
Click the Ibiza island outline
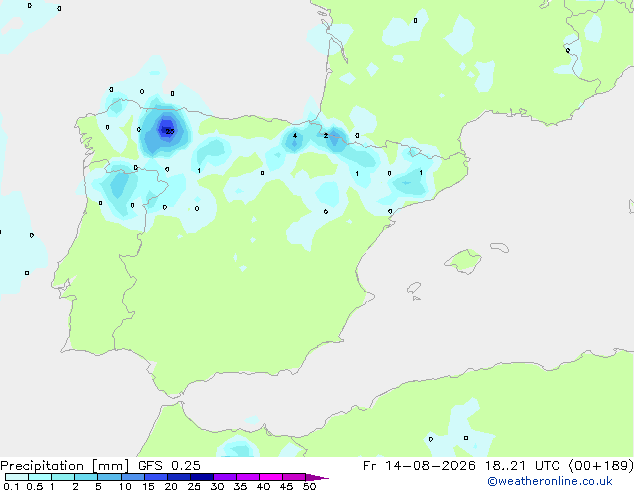click(x=414, y=288)
